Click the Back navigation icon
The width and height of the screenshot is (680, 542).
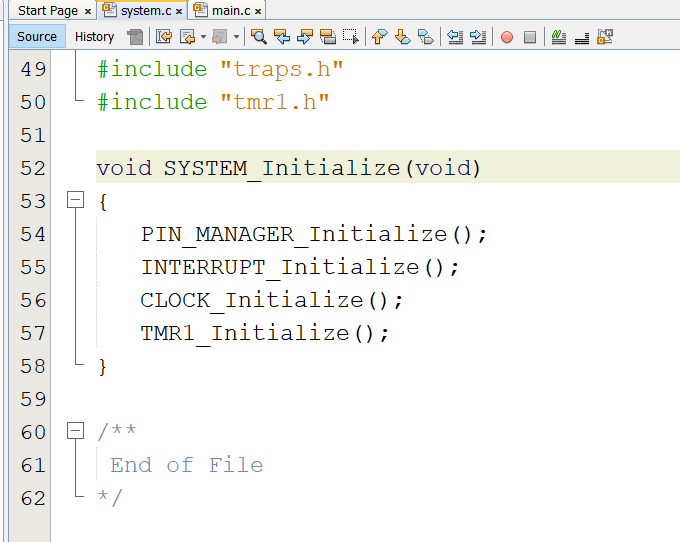click(x=188, y=37)
